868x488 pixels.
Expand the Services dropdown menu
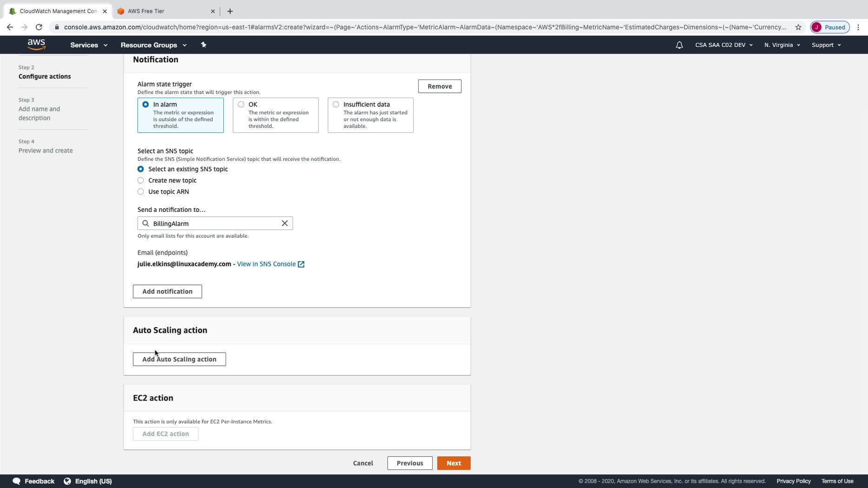point(89,45)
